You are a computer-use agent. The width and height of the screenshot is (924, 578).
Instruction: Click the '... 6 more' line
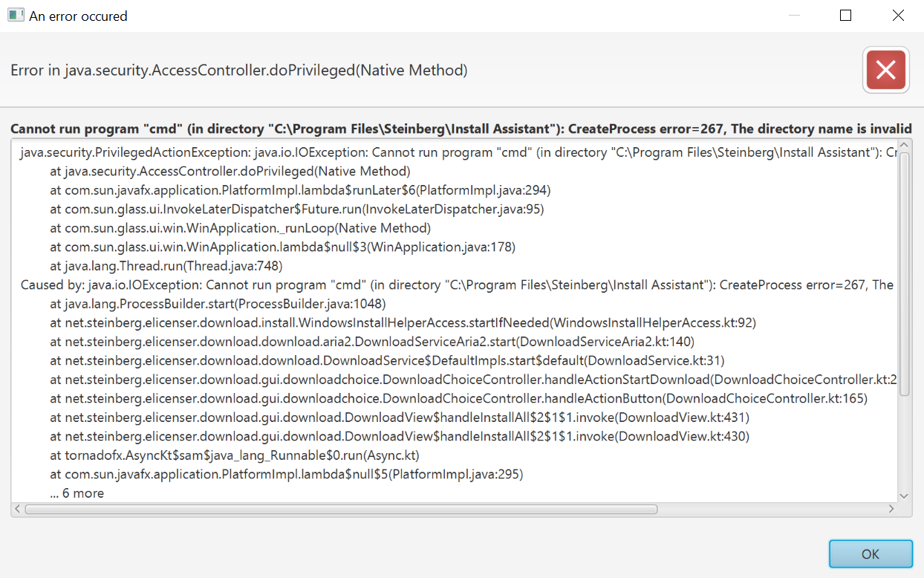click(x=77, y=493)
